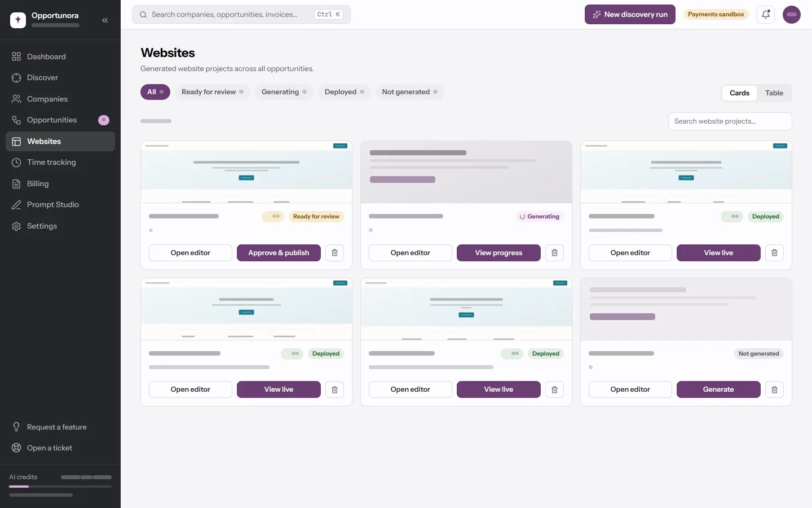Switch to Cards view
This screenshot has height=508, width=812.
(x=739, y=93)
